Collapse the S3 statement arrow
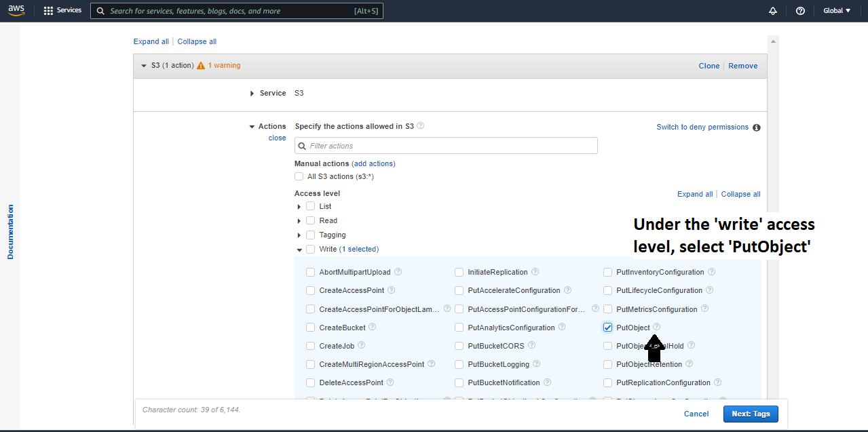 pyautogui.click(x=143, y=66)
